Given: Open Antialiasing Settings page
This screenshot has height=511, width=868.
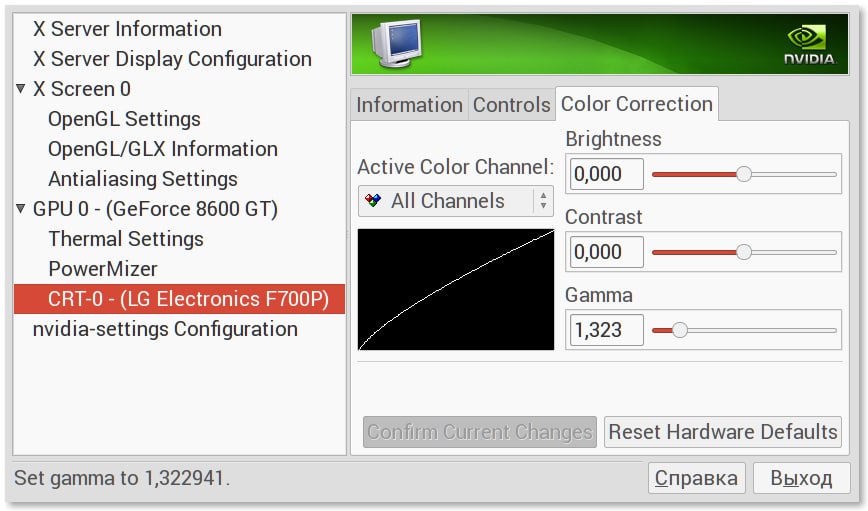Looking at the screenshot, I should click(143, 179).
